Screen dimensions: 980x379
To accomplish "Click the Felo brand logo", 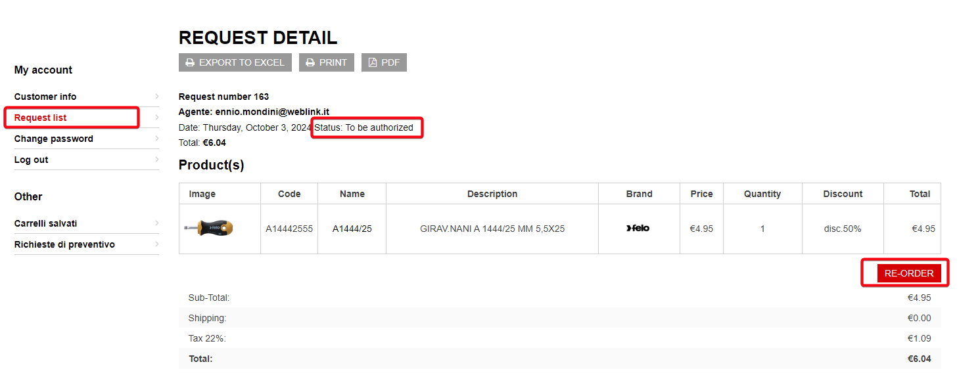I will (x=638, y=229).
